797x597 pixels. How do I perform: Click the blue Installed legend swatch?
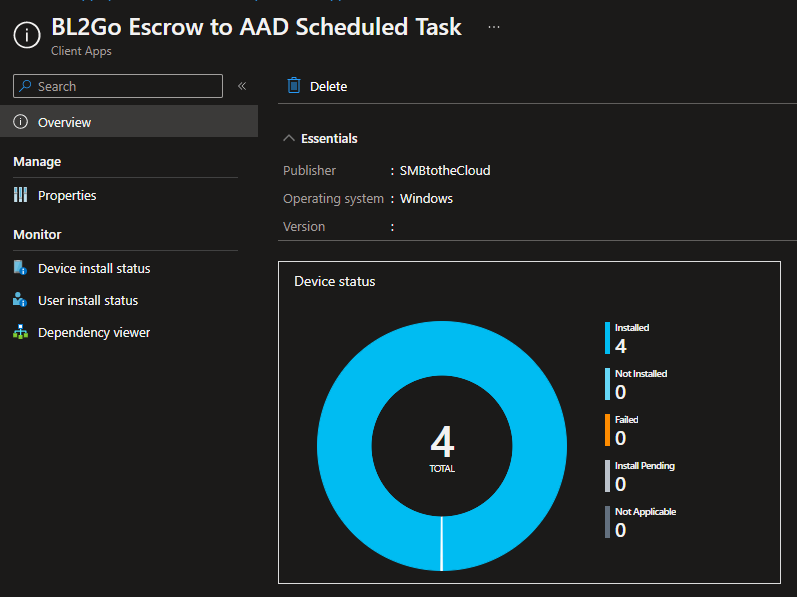[x=607, y=338]
